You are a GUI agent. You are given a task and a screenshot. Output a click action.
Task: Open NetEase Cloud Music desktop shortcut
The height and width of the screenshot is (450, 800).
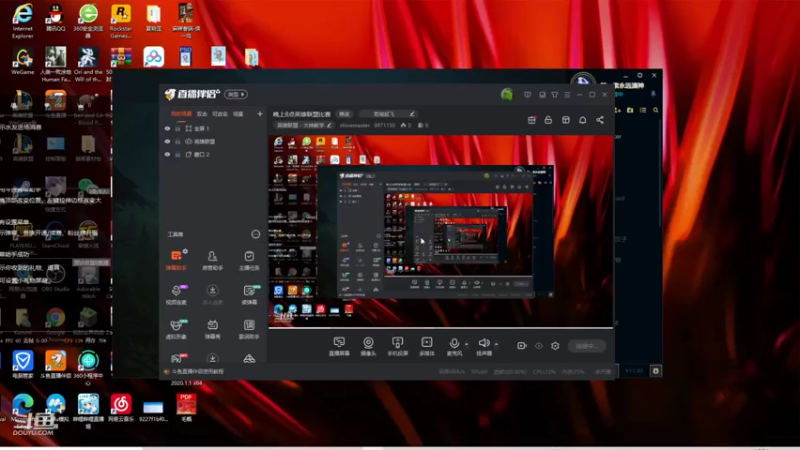point(121,407)
